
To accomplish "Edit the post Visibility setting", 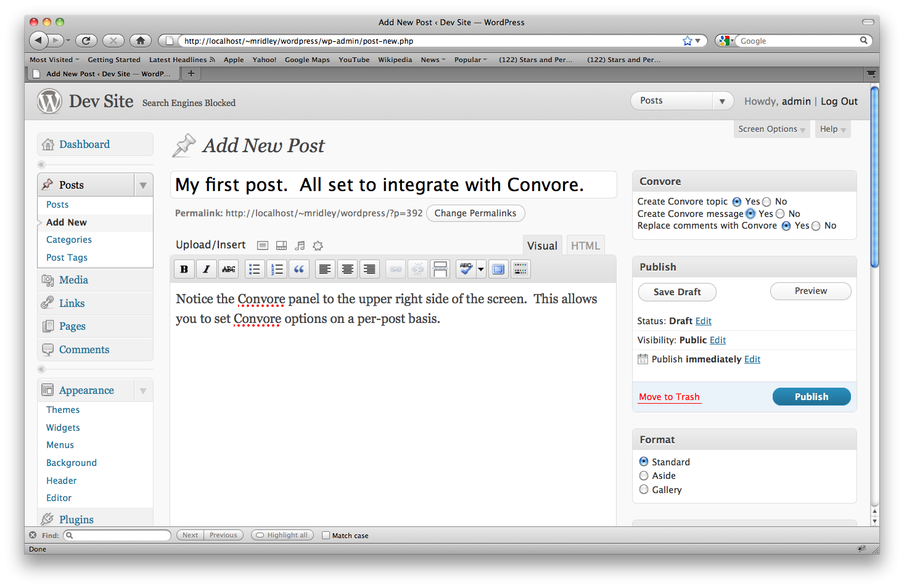I will click(718, 340).
